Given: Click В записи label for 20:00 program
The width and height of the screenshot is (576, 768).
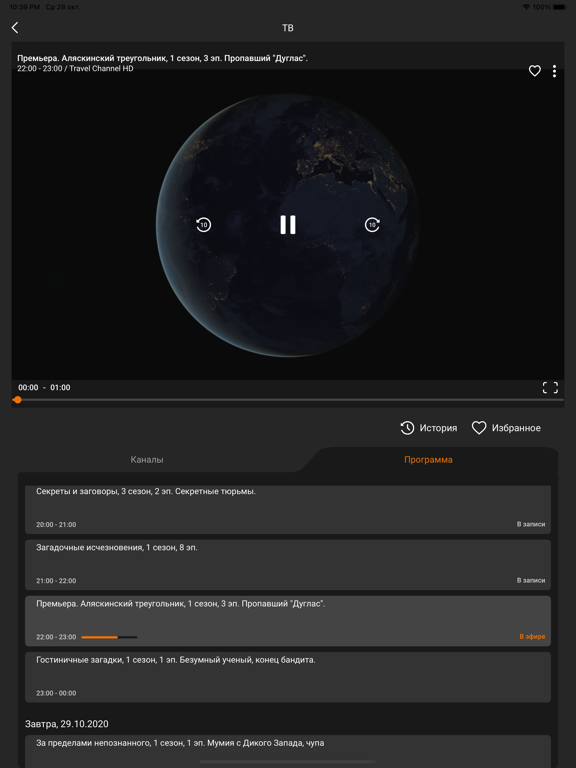Looking at the screenshot, I should 530,524.
